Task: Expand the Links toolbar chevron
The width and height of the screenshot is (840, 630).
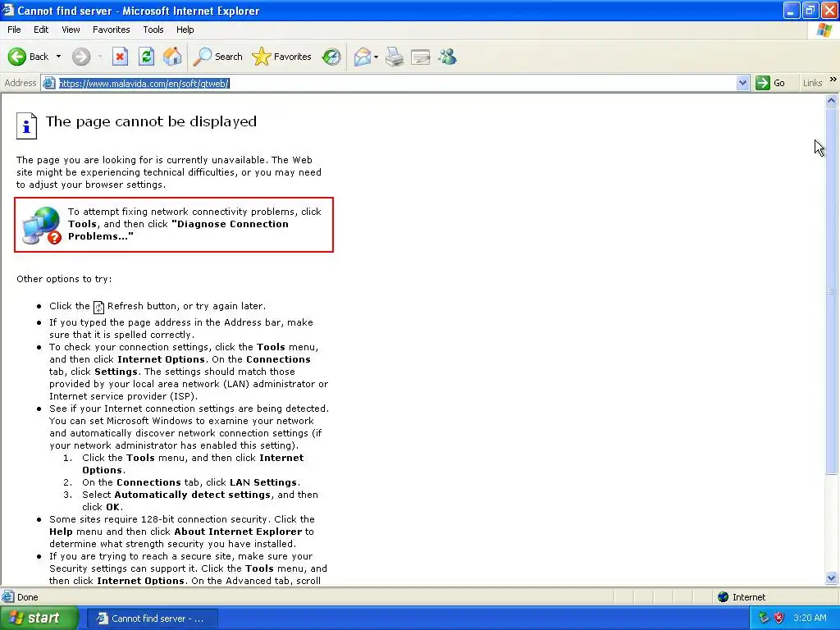Action: pos(833,80)
